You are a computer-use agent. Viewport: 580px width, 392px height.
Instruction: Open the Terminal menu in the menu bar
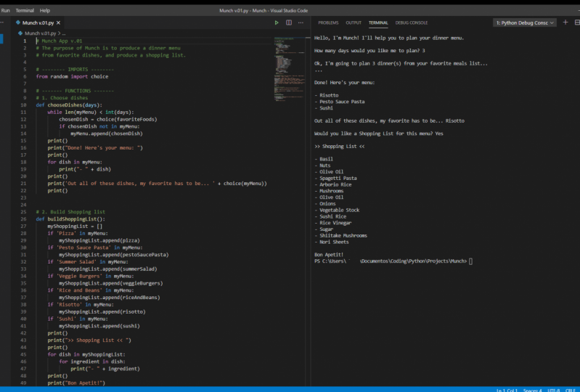coord(25,10)
